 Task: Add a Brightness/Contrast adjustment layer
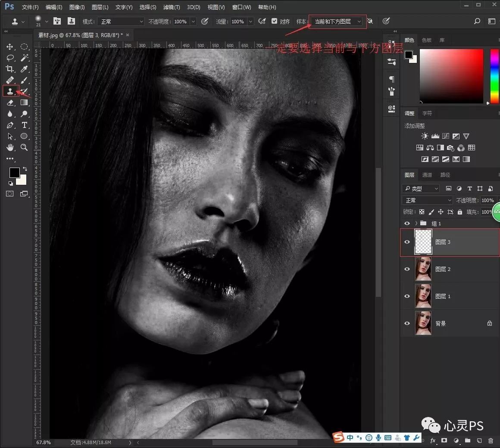pos(425,137)
